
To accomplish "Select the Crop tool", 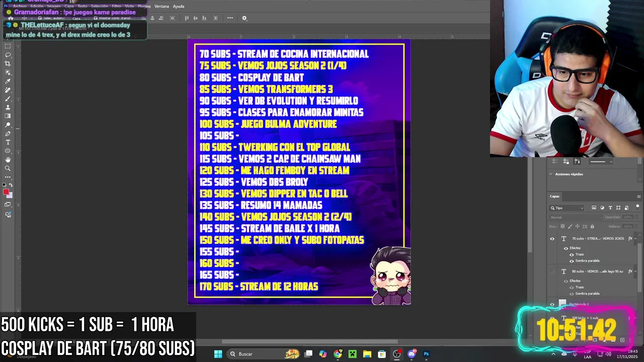I will tap(8, 64).
